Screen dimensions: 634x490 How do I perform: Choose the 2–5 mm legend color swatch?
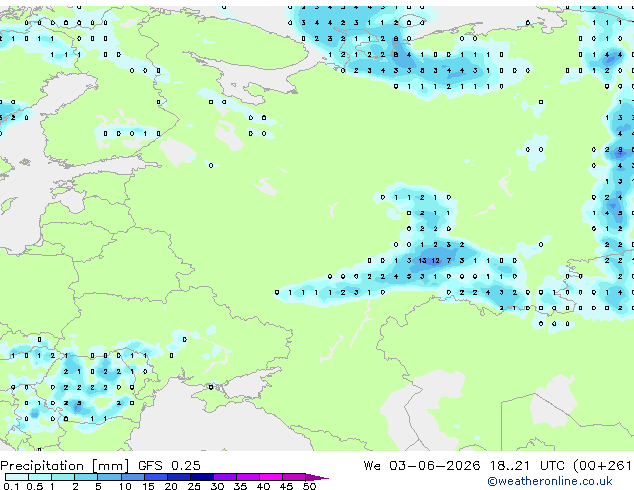point(86,477)
